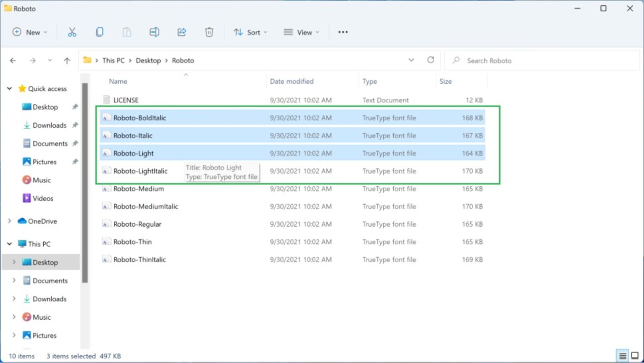Open the See more ellipsis menu
Screen dimensions: 644x363
click(343, 32)
